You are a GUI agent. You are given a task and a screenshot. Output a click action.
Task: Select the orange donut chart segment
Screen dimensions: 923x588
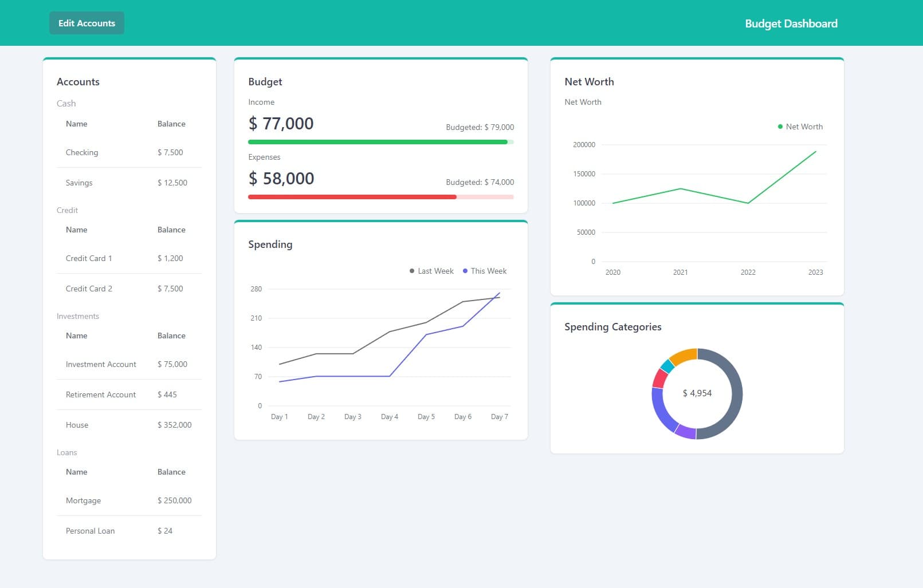(x=684, y=356)
